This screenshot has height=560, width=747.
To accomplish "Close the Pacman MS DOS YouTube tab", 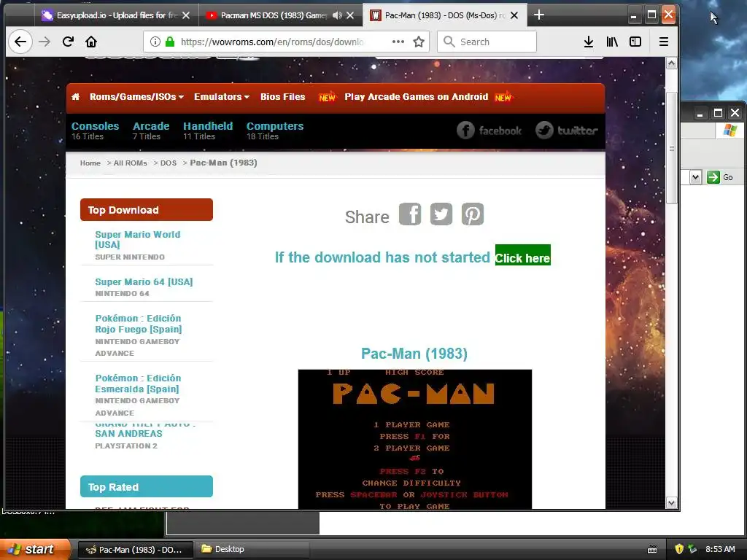I will pos(350,15).
